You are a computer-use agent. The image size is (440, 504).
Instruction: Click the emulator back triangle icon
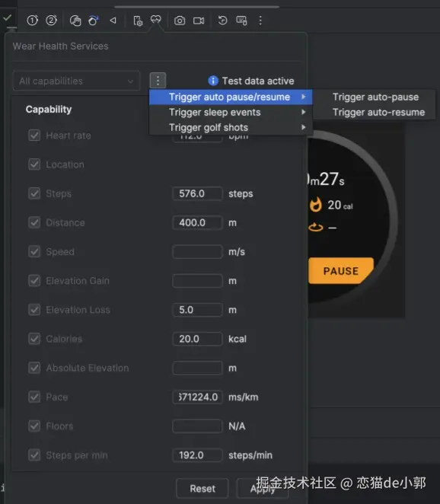(113, 21)
